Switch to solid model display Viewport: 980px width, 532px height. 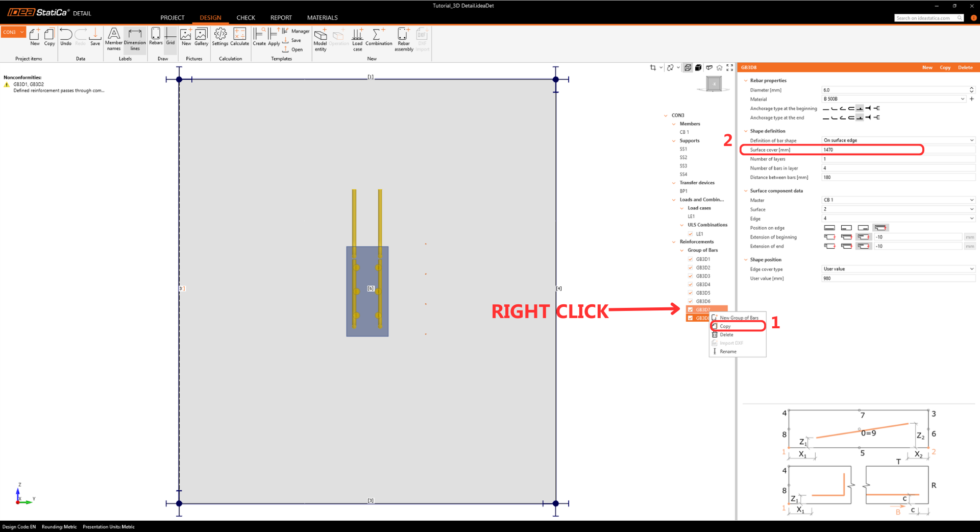pyautogui.click(x=698, y=67)
